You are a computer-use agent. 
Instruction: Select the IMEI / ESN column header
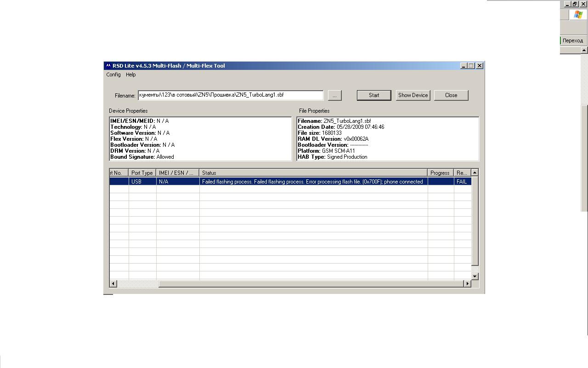click(178, 173)
